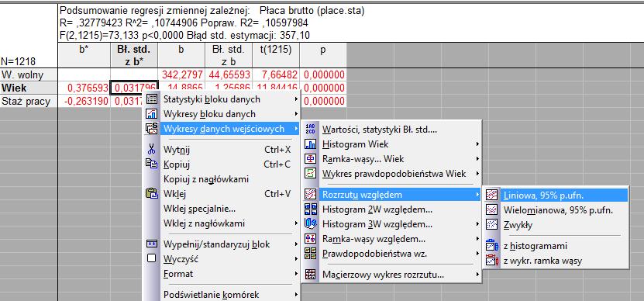Image resolution: width=644 pixels, height=301 pixels.
Task: Click the p column header
Action: pyautogui.click(x=323, y=55)
